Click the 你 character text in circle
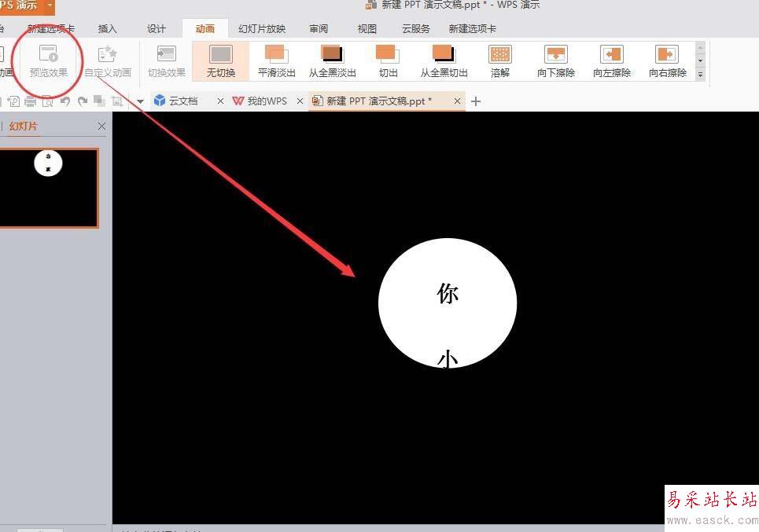This screenshot has height=532, width=759. pyautogui.click(x=448, y=294)
